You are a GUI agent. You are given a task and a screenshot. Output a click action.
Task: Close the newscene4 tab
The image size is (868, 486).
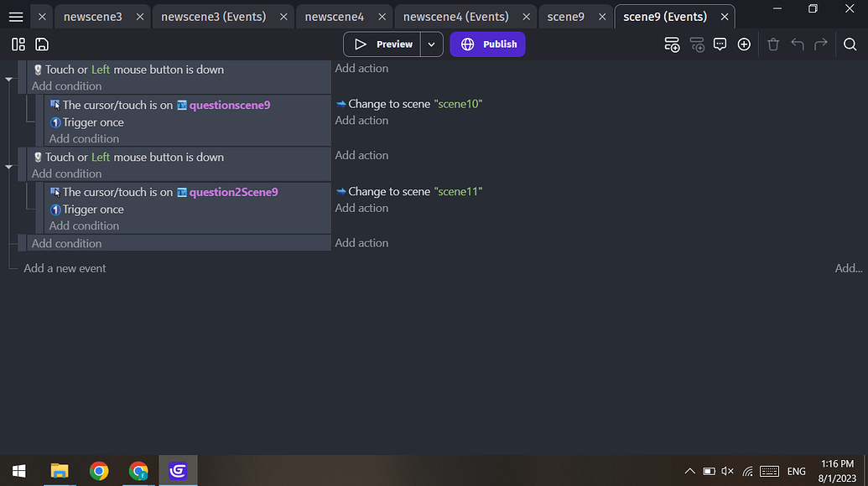pyautogui.click(x=382, y=17)
